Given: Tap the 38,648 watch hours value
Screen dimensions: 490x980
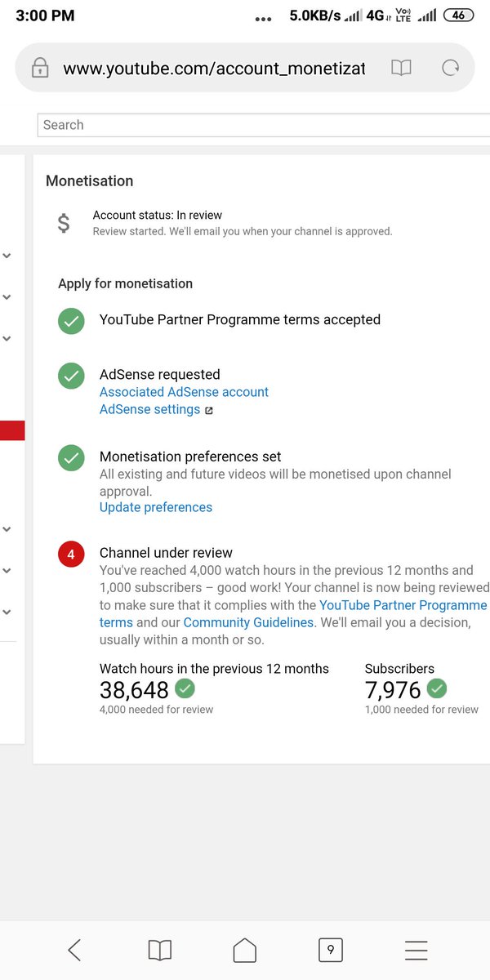Looking at the screenshot, I should [134, 690].
